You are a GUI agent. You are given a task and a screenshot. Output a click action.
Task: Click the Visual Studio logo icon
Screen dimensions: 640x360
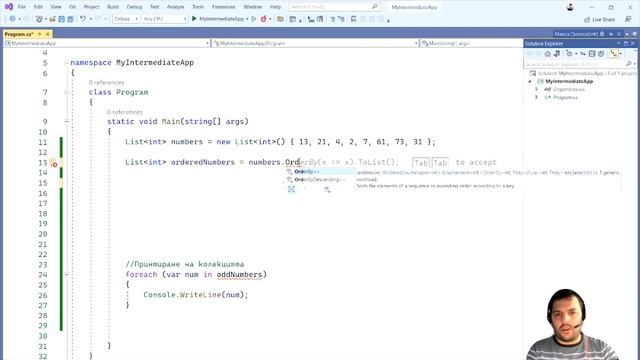pos(9,7)
